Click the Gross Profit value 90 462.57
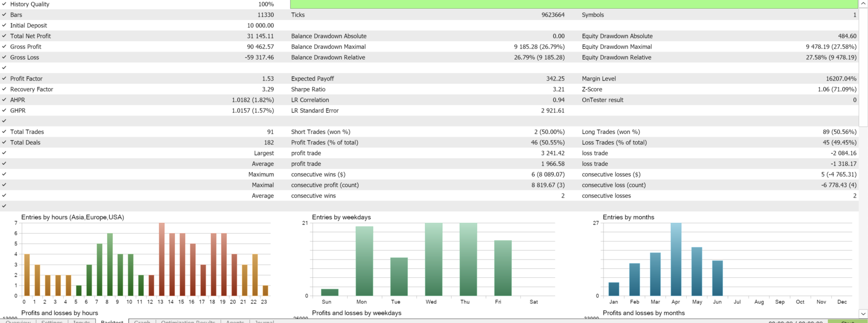The width and height of the screenshot is (868, 323). [260, 47]
